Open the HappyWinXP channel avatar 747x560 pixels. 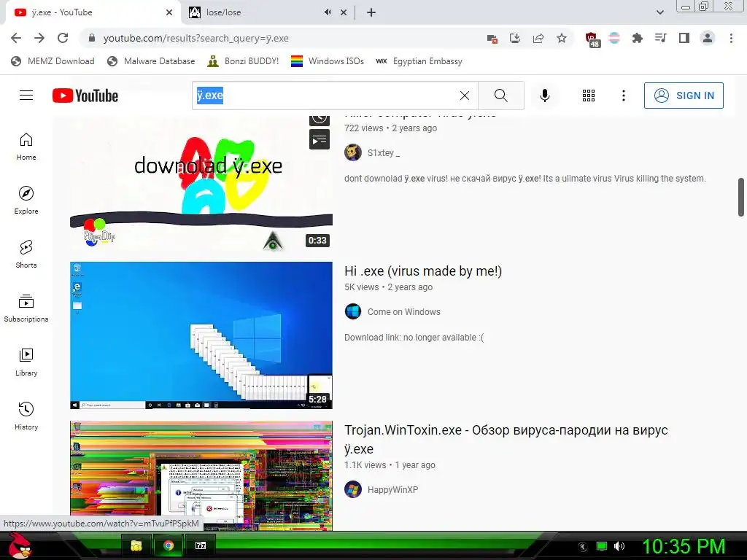[x=352, y=489]
